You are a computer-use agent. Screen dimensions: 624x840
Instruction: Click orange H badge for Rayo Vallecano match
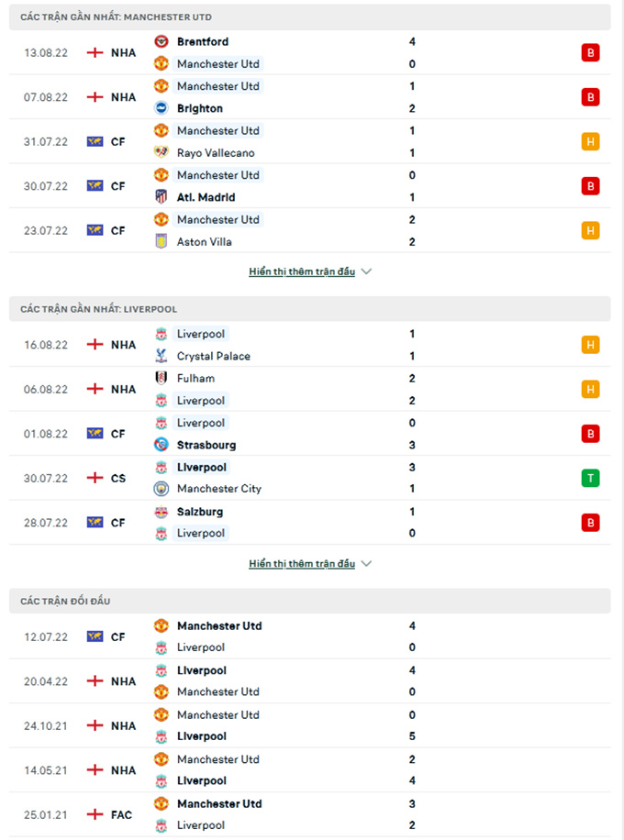(590, 141)
